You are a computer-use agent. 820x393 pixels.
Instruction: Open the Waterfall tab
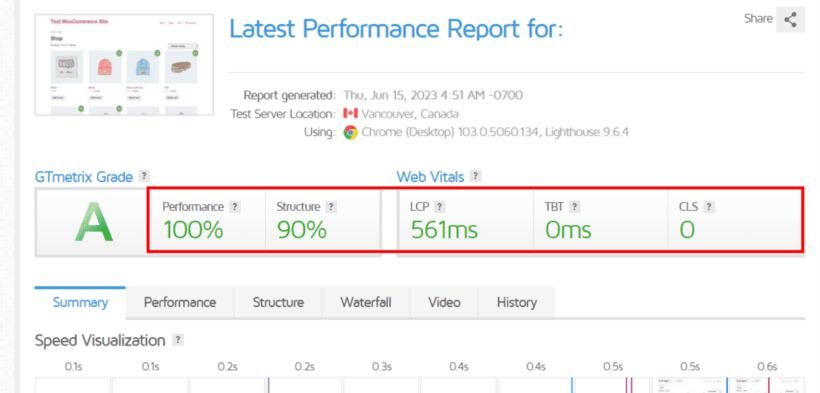(x=366, y=302)
